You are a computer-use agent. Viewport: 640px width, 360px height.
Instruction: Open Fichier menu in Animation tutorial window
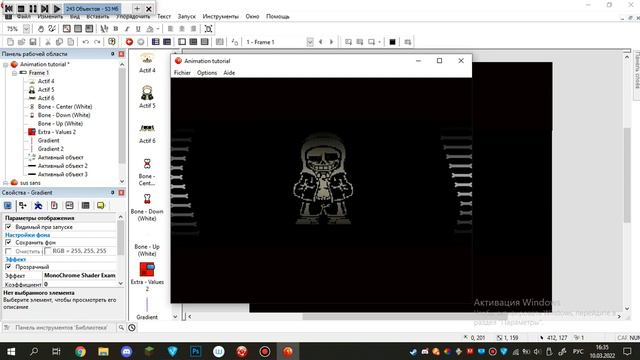(x=182, y=73)
